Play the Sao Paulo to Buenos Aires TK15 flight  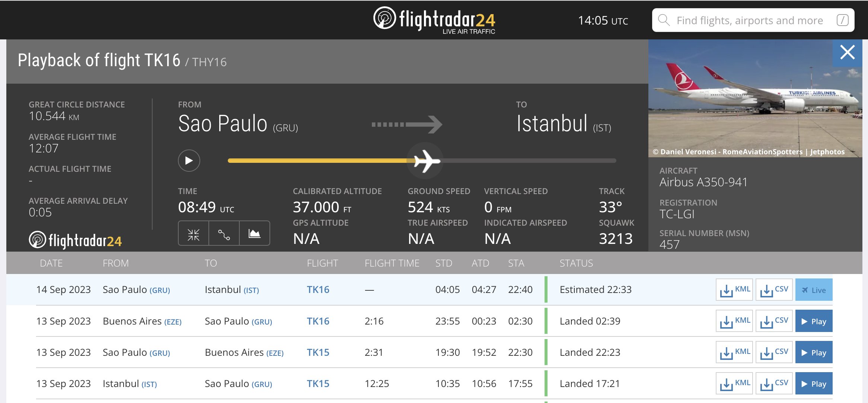(x=814, y=352)
